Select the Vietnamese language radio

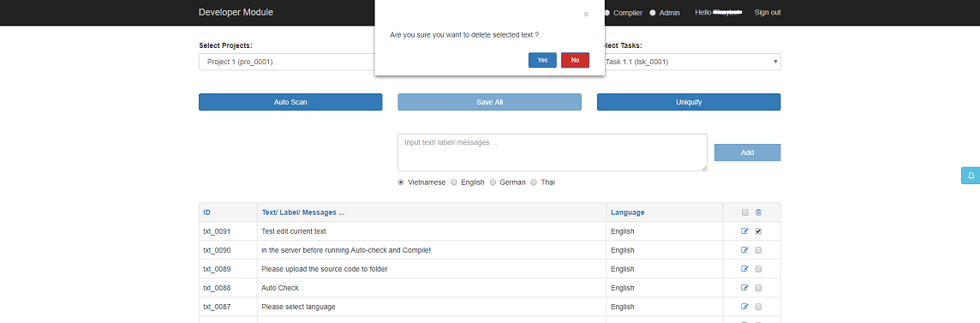pos(401,182)
